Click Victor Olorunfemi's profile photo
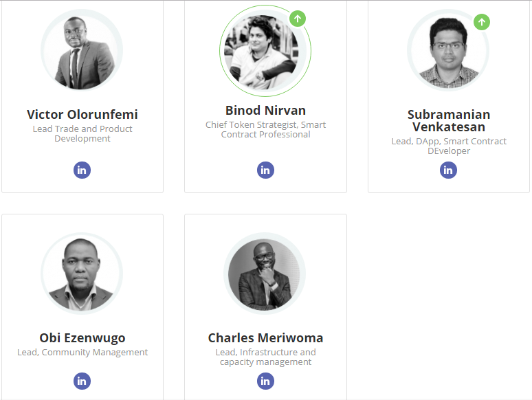532x400 pixels. point(82,52)
